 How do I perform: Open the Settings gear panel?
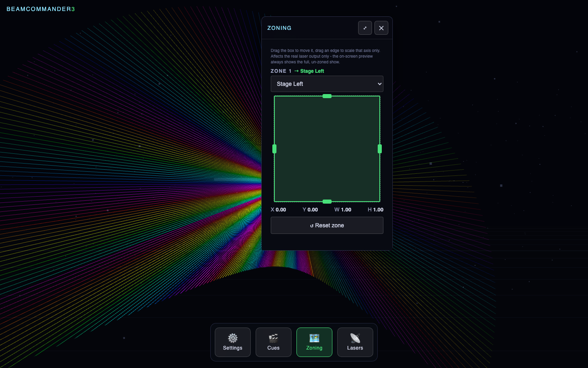[x=233, y=342]
